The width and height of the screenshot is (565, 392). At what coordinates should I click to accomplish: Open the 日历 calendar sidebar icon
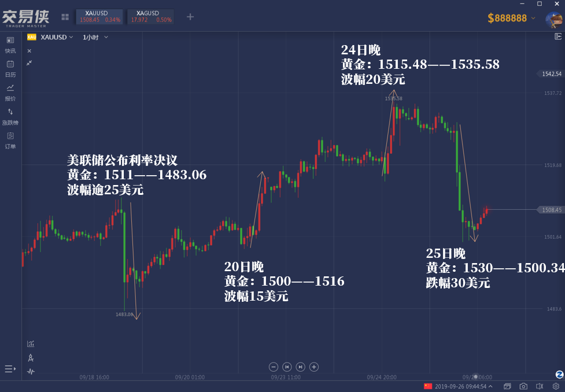click(10, 68)
